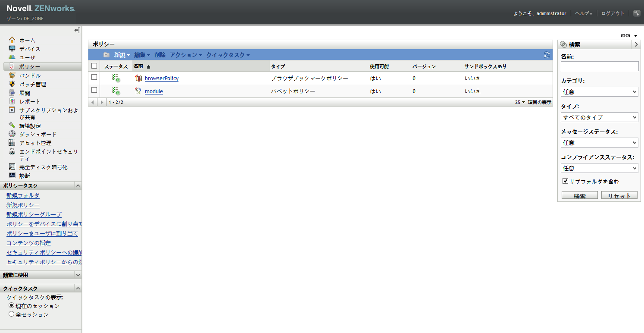Open the browserPolicy link
The height and width of the screenshot is (333, 644).
click(162, 79)
